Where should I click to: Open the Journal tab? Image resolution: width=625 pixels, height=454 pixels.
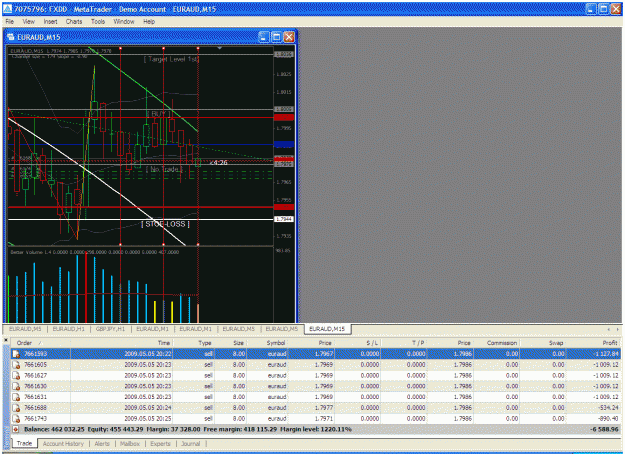pos(191,444)
